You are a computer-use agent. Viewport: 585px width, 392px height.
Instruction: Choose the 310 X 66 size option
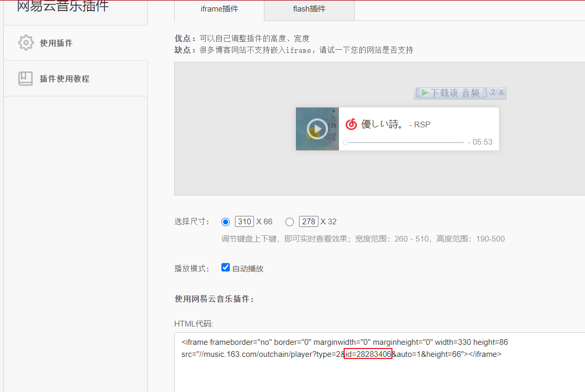coord(226,222)
